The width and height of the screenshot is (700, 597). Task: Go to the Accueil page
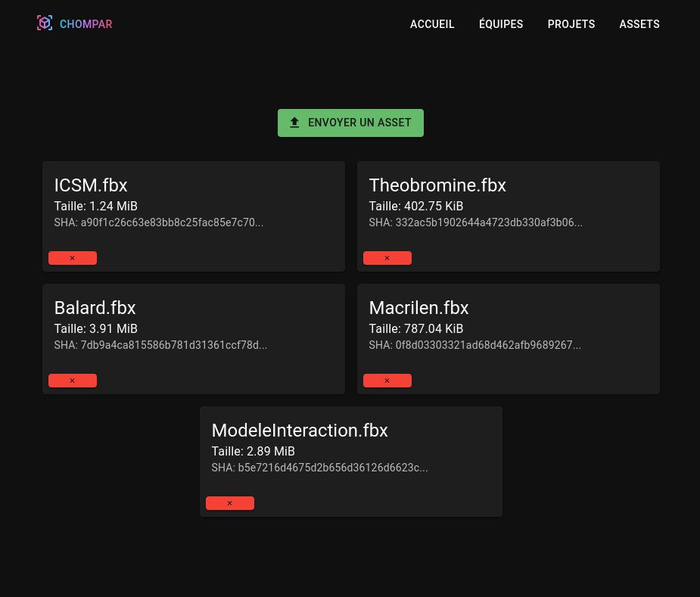point(432,24)
